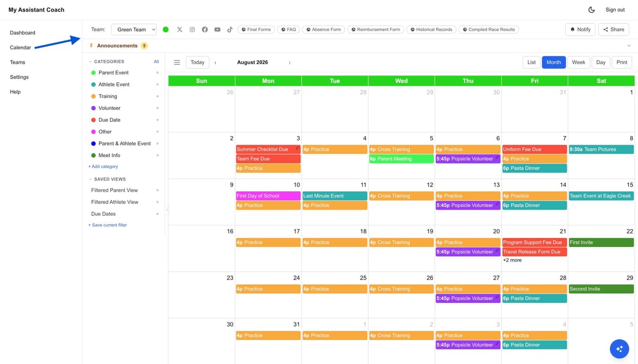Switch to the Day calendar view
Image resolution: width=638 pixels, height=364 pixels.
point(601,62)
